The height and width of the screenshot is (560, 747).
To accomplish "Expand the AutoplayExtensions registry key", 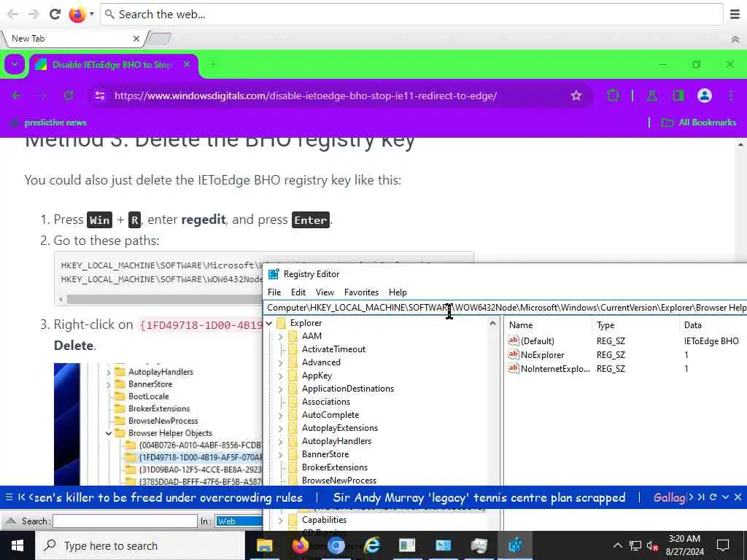I will coord(281,429).
